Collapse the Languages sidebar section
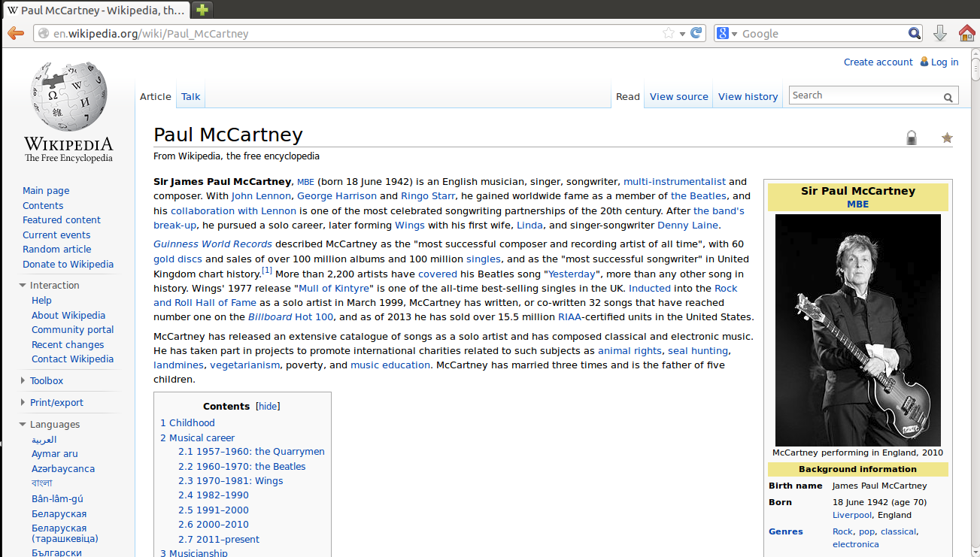 click(x=23, y=425)
